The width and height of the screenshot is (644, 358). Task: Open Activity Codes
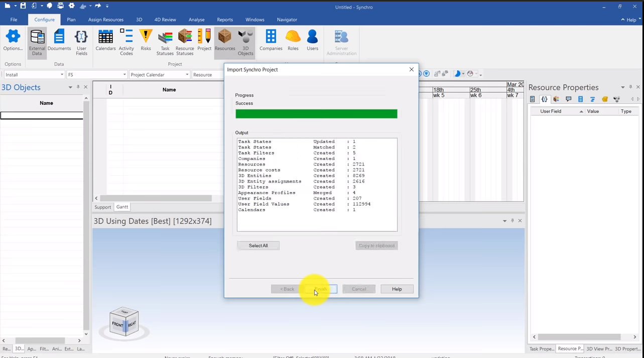[126, 43]
